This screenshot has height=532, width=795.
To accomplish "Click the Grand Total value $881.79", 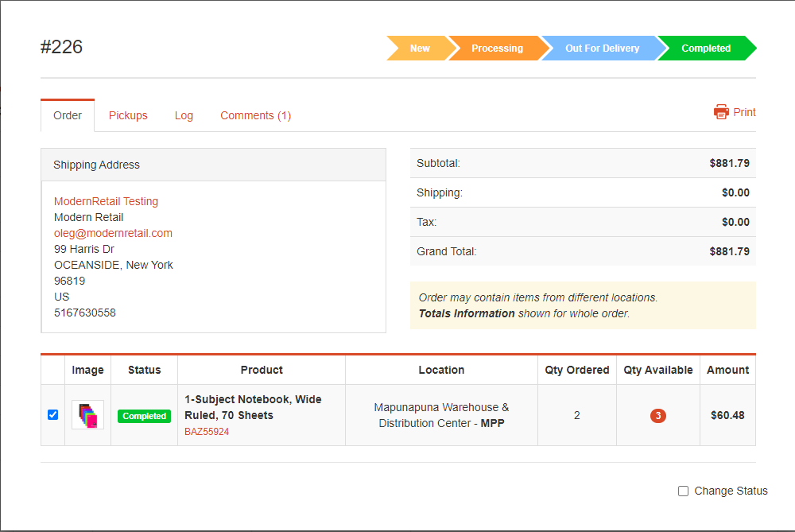I will point(729,251).
